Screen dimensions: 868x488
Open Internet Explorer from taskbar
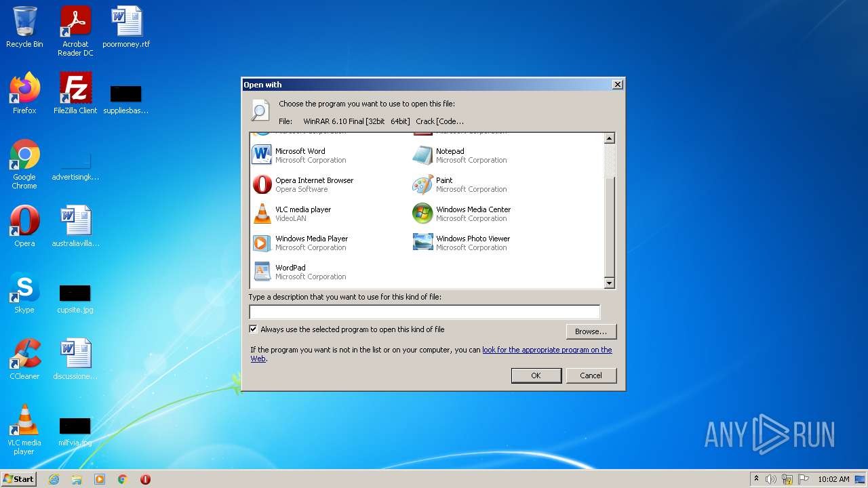(54, 479)
